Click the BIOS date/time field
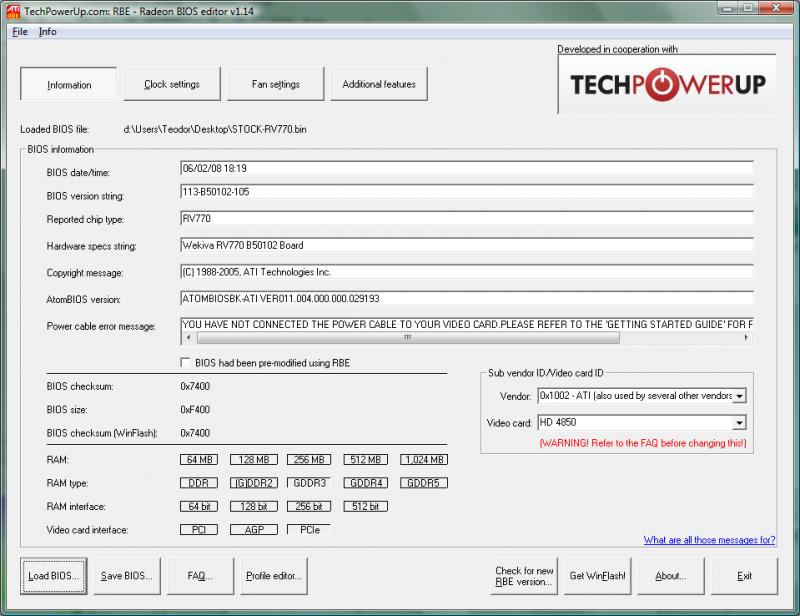 point(467,168)
